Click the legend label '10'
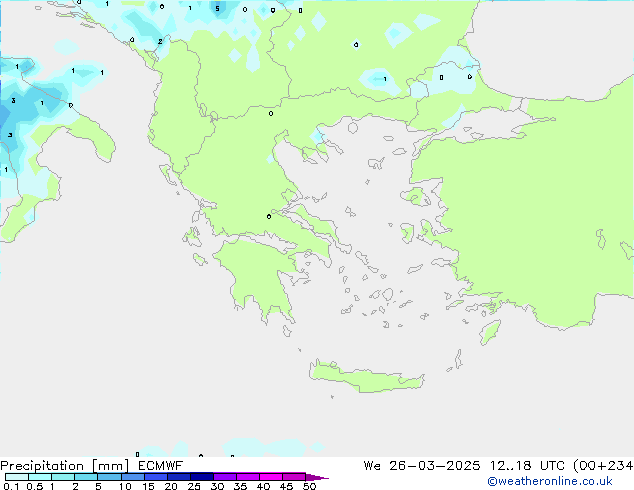The image size is (634, 490). coord(125,486)
